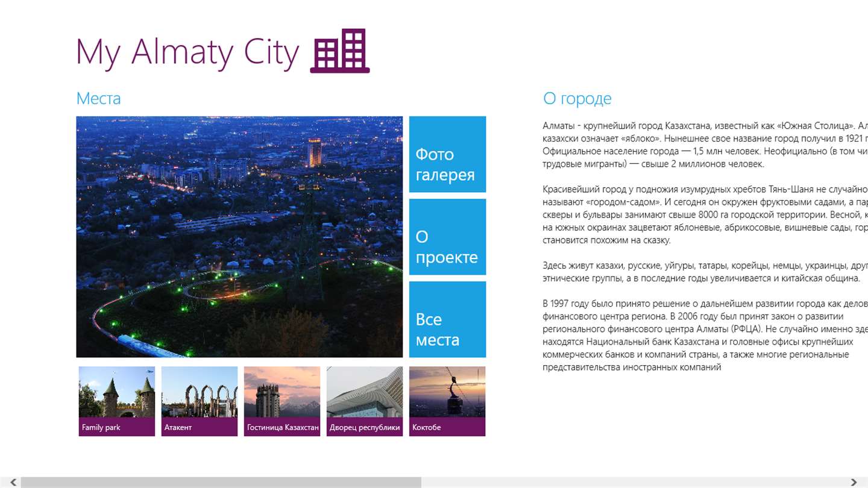
Task: Select the Family park thumbnail
Action: click(x=117, y=401)
